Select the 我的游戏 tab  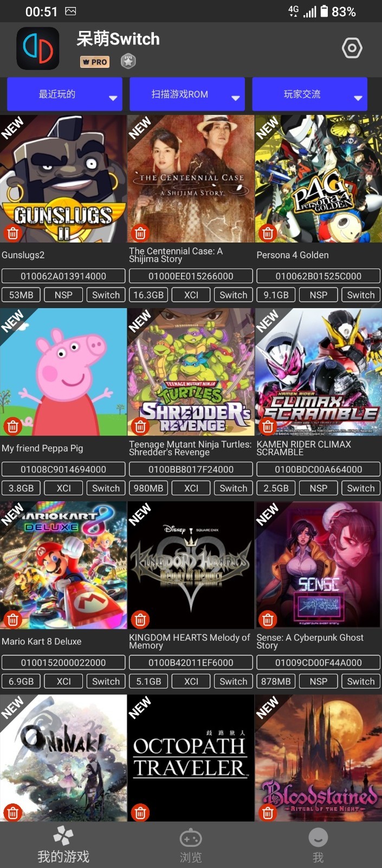tap(63, 846)
